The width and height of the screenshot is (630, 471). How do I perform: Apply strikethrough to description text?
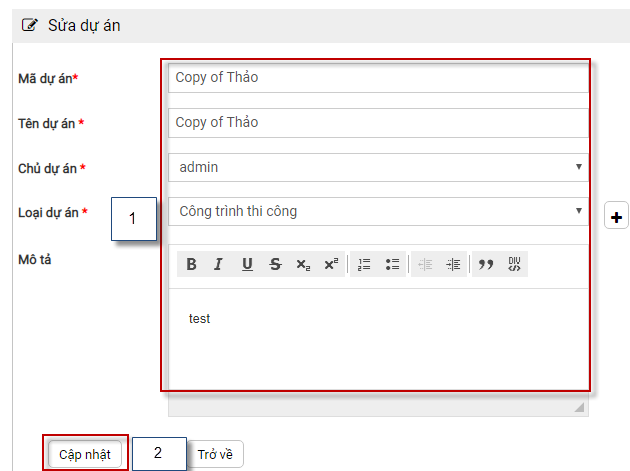(274, 264)
